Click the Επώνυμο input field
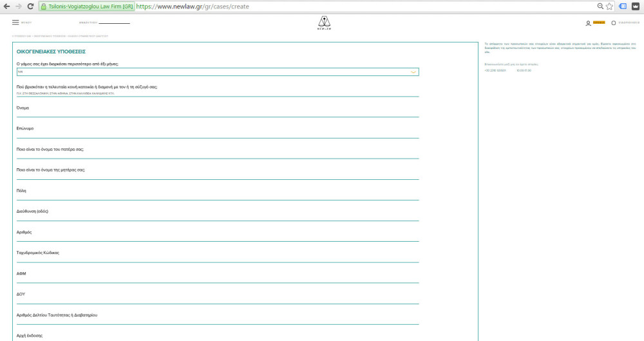 [218, 134]
